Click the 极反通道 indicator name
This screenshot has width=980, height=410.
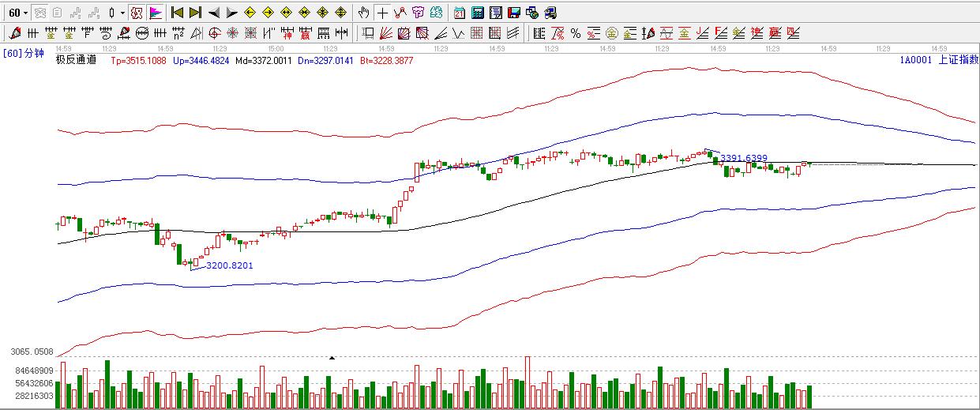tap(76, 60)
